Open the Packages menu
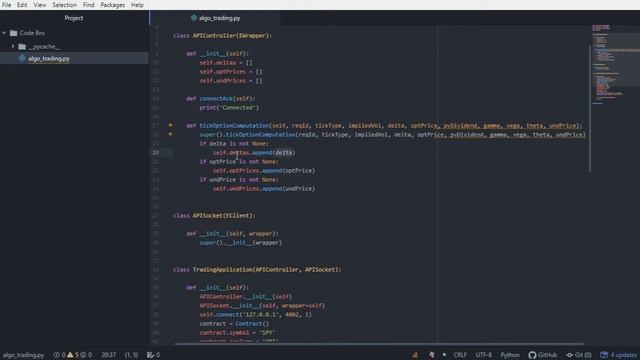 point(113,5)
